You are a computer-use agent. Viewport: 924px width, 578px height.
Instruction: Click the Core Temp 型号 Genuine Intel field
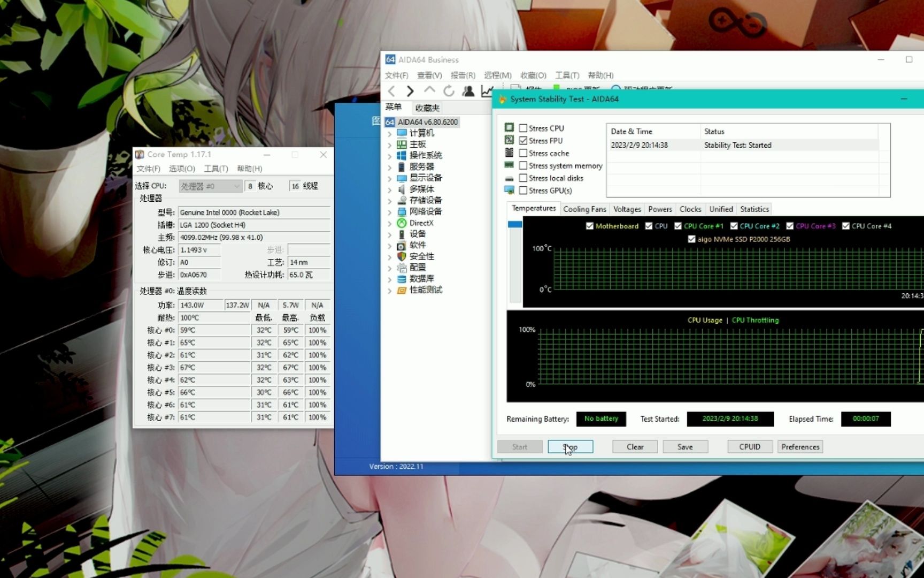tap(254, 212)
